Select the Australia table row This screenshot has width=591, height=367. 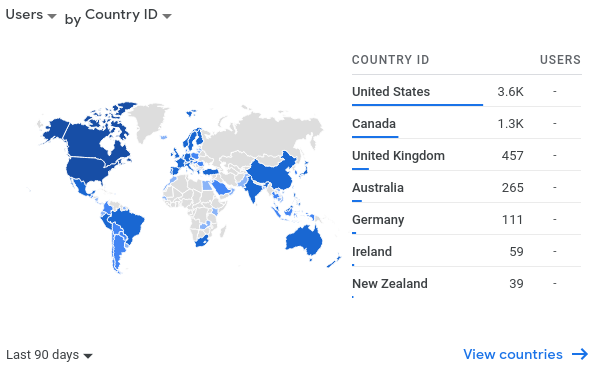click(x=467, y=187)
